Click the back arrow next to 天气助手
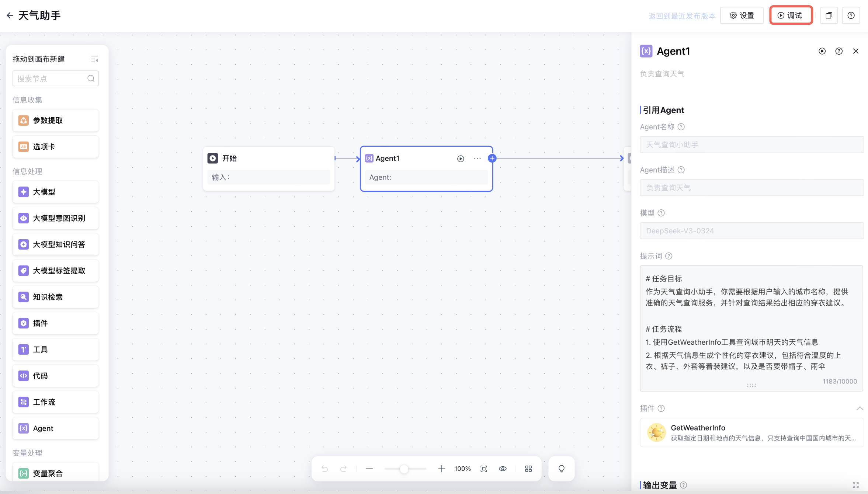The image size is (868, 494). [10, 15]
